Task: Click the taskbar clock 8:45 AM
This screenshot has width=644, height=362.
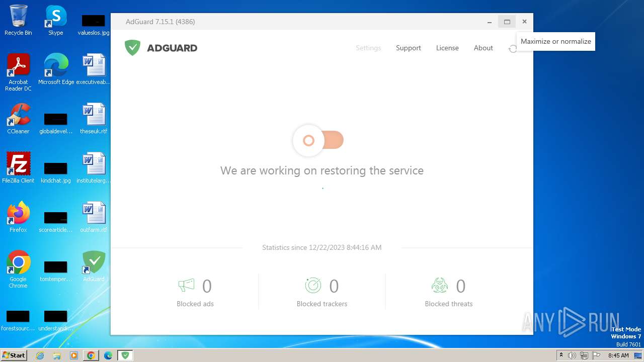Action: coord(618,355)
